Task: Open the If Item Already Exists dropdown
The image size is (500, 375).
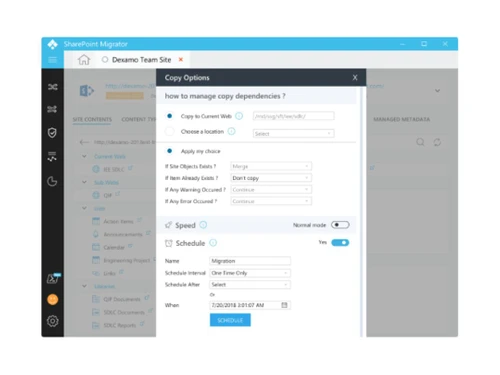Action: click(271, 178)
